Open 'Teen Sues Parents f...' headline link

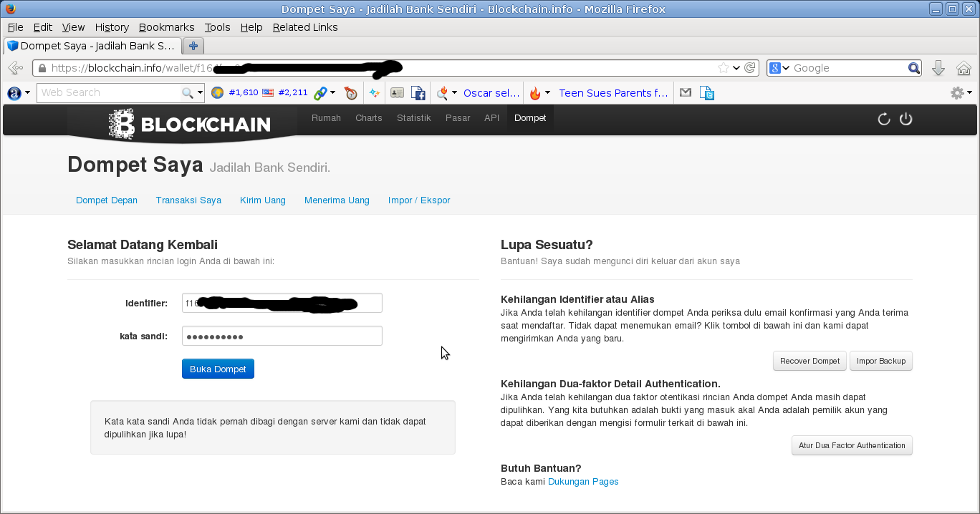[613, 93]
